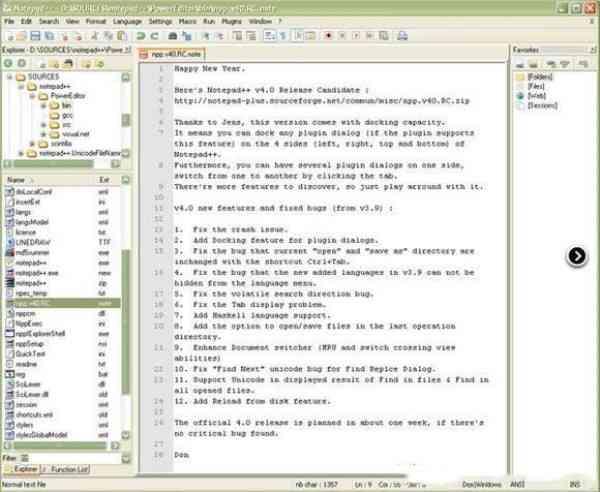The image size is (600, 492).
Task: Toggle the Show All Characters button
Action: click(x=283, y=36)
